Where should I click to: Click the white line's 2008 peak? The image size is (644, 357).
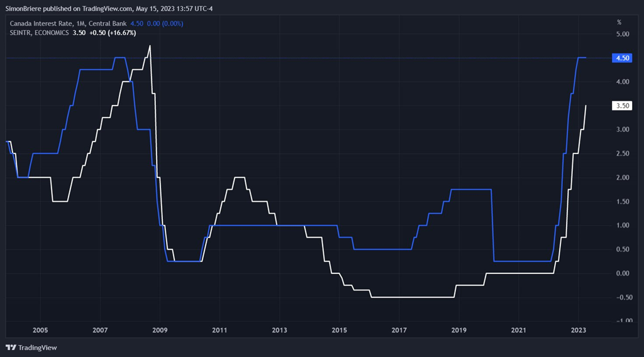click(x=150, y=46)
